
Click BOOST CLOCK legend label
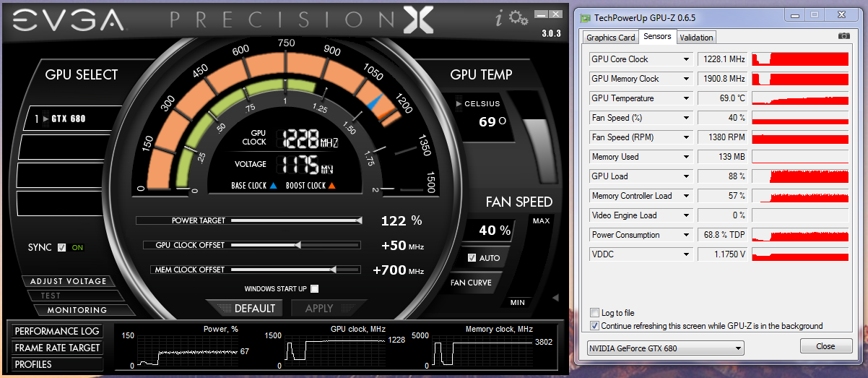pyautogui.click(x=311, y=186)
